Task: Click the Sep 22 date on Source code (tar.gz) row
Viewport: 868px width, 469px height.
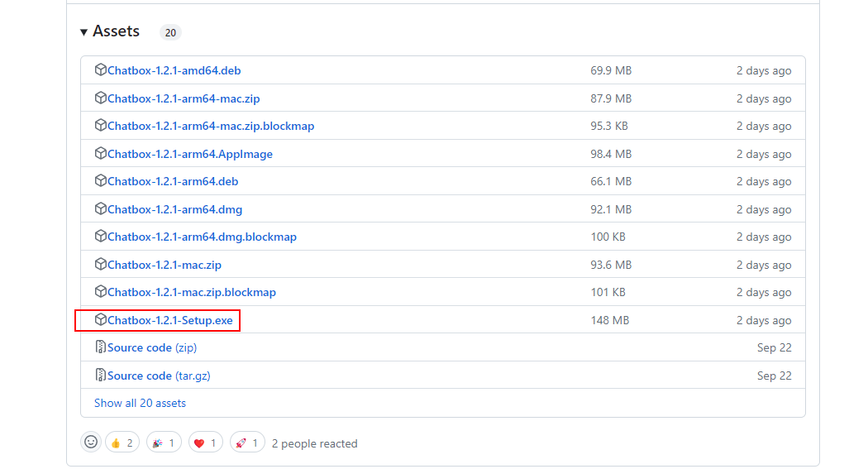Action: pyautogui.click(x=774, y=376)
